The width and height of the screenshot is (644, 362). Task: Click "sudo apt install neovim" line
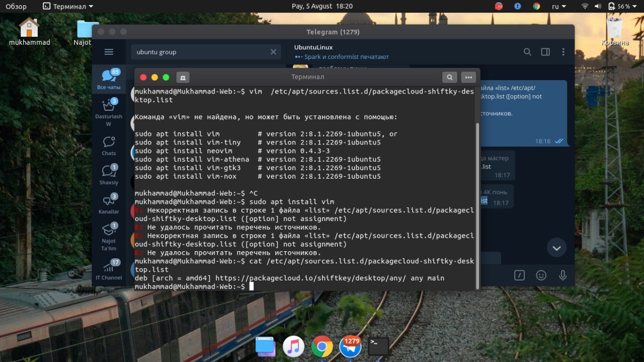[x=232, y=151]
